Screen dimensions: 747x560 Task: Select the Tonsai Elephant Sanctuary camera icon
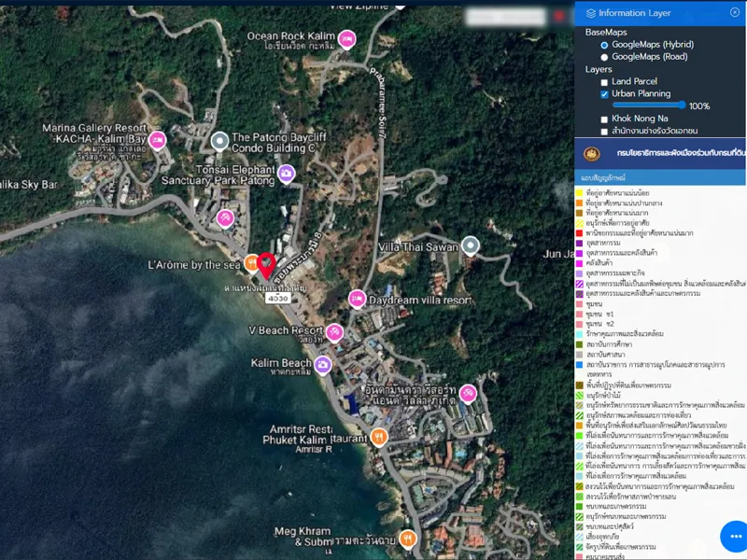[287, 173]
